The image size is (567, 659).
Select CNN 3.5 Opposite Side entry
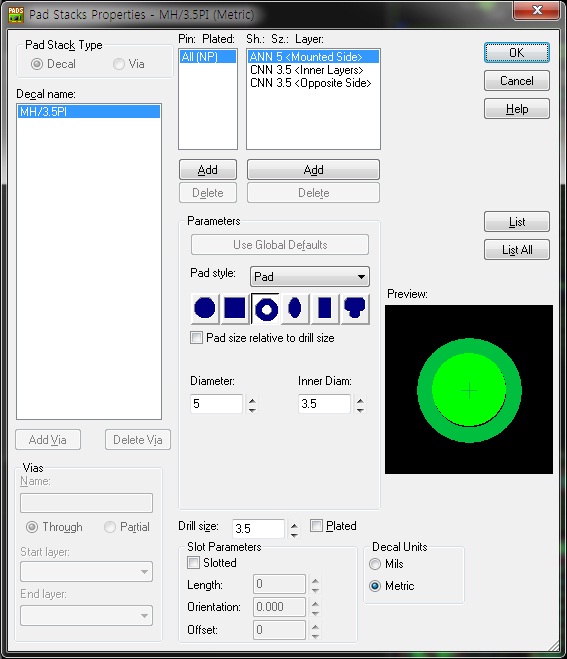[311, 83]
